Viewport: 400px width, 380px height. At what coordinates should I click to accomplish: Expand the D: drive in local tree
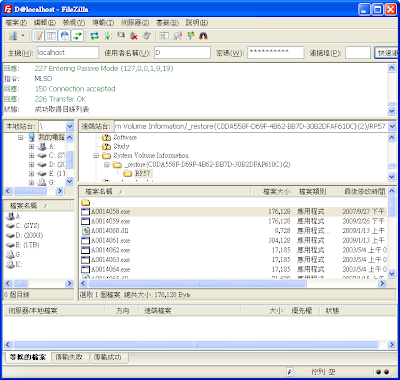(x=31, y=164)
